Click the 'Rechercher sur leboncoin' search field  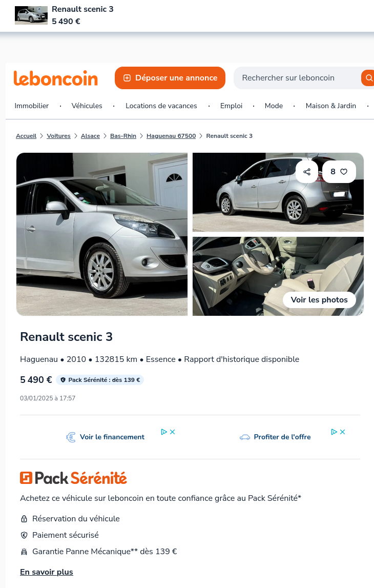(297, 78)
